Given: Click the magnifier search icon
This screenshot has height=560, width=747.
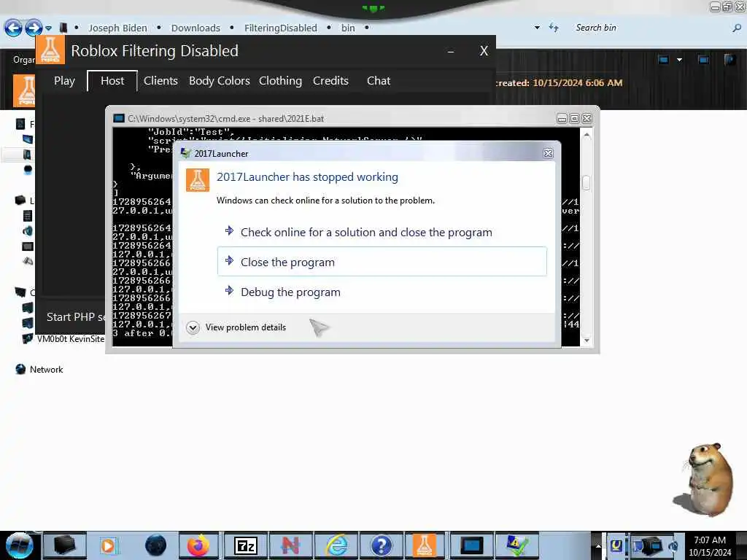Looking at the screenshot, I should tap(737, 28).
